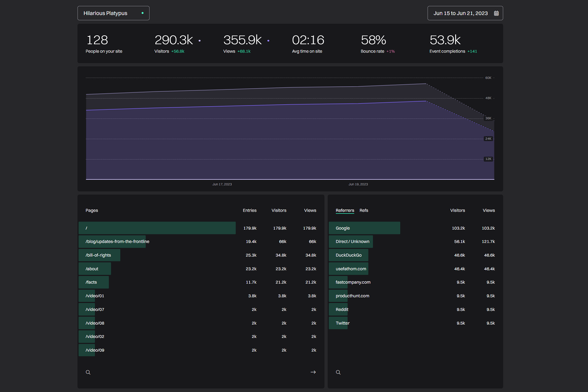Filter by producthunt.com referrer

pyautogui.click(x=415, y=296)
